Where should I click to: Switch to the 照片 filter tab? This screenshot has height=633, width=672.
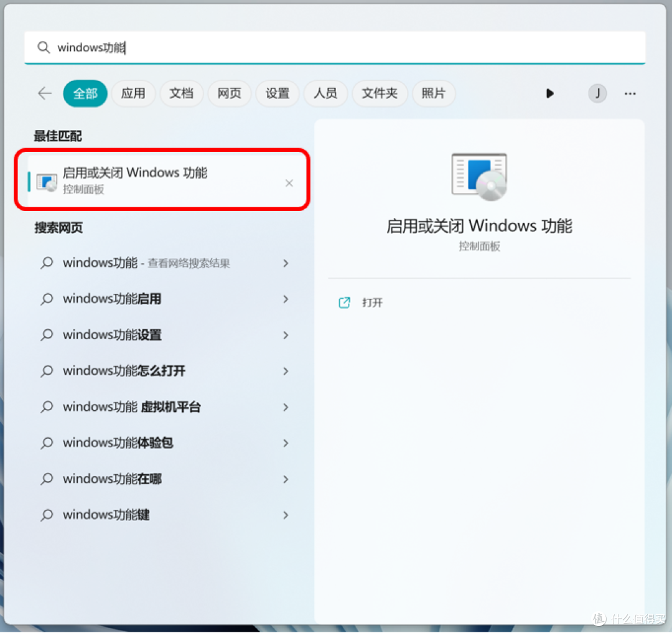click(x=433, y=93)
